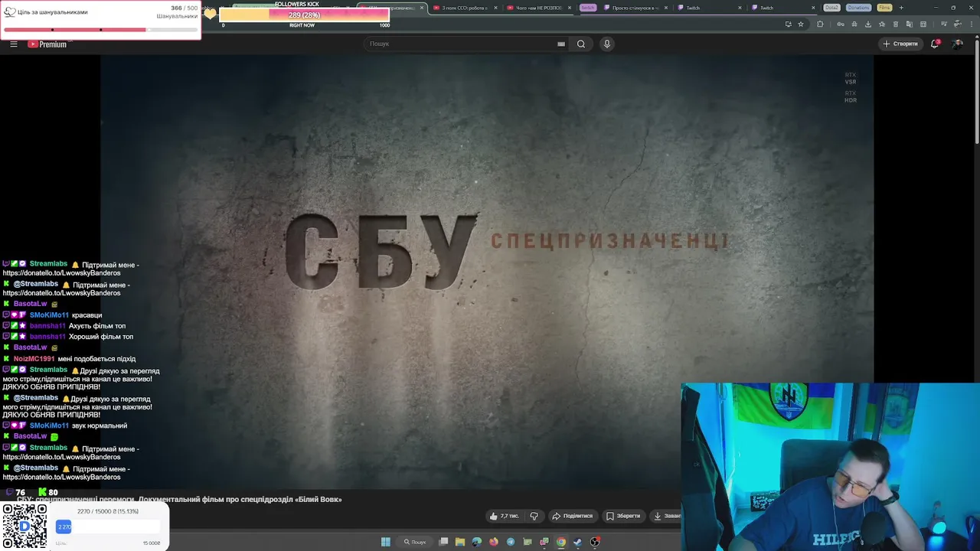Viewport: 980px width, 551px height.
Task: Expand the purple twitch tab group
Action: click(587, 8)
